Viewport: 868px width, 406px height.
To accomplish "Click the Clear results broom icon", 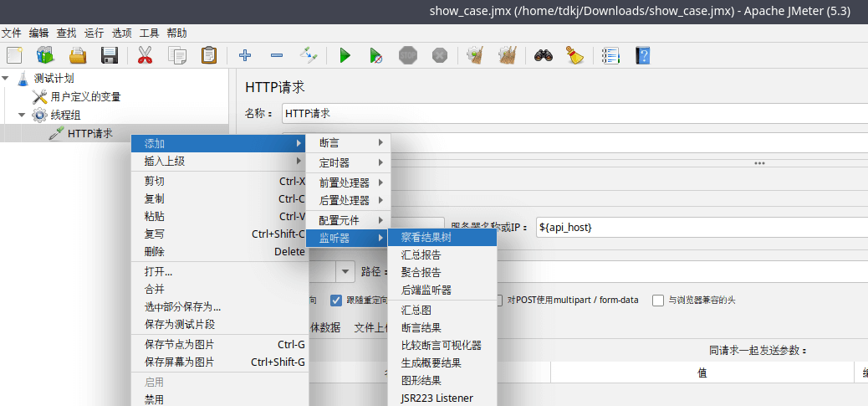I will pyautogui.click(x=475, y=55).
